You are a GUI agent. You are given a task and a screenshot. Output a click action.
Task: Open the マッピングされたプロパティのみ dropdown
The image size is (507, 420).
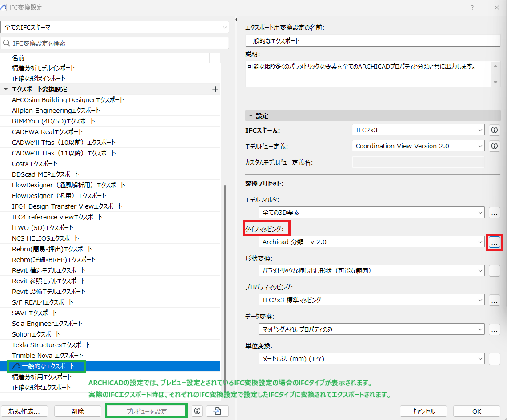point(371,329)
